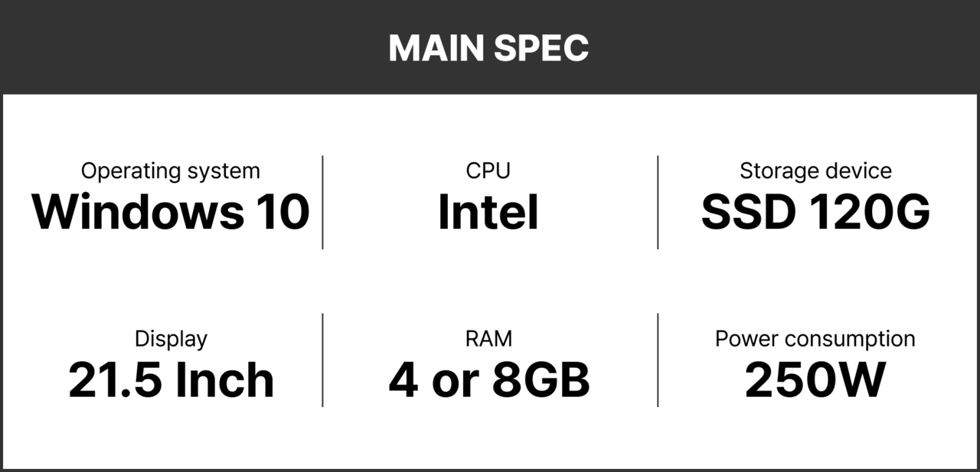Click the divider between Windows 10 and Intel
Image resolution: width=980 pixels, height=472 pixels.
(x=322, y=202)
